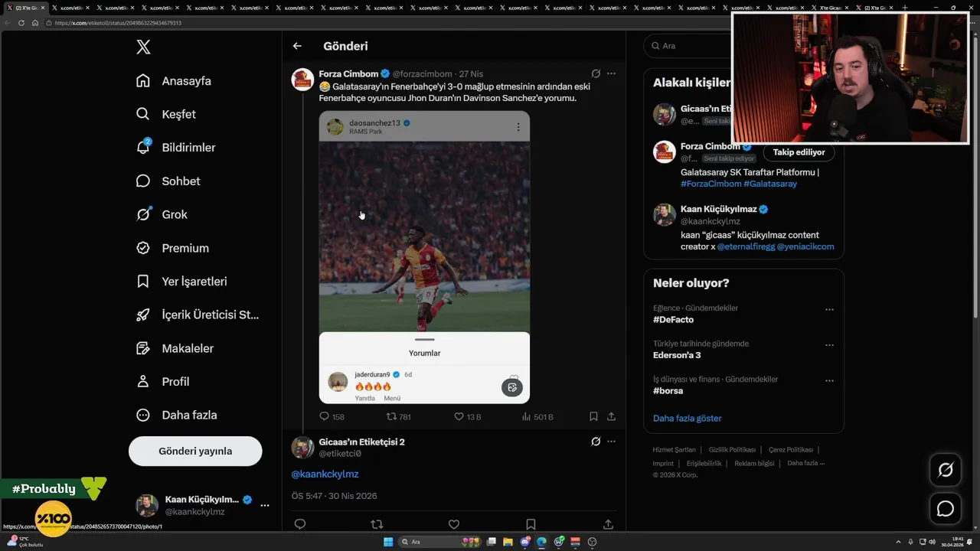Click the Yer İşaretleri bookmark icon
The image size is (980, 551).
143,282
